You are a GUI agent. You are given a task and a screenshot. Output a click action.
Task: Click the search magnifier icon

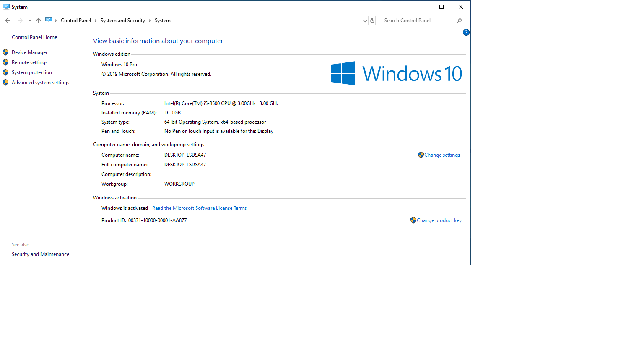tap(460, 21)
